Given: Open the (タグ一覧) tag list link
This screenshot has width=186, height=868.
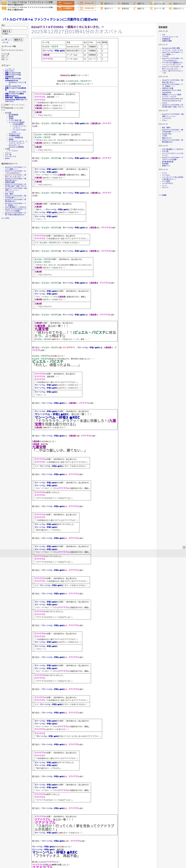Looking at the screenshot, I should pyautogui.click(x=5, y=42).
